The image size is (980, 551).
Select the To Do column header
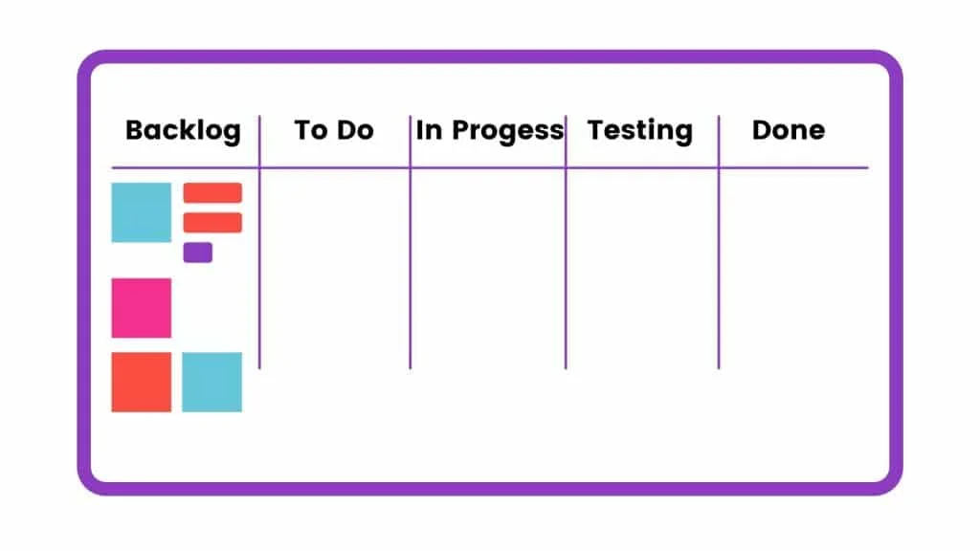point(334,130)
